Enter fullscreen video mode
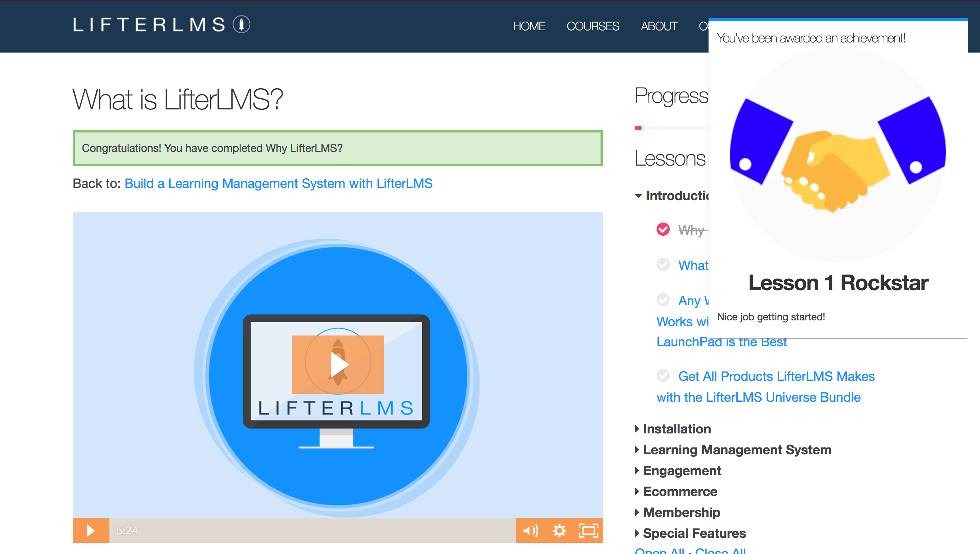The height and width of the screenshot is (554, 980). coord(588,530)
